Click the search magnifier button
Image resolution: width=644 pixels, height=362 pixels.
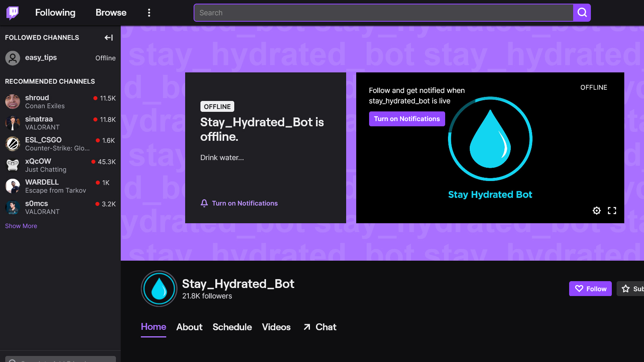pyautogui.click(x=582, y=13)
